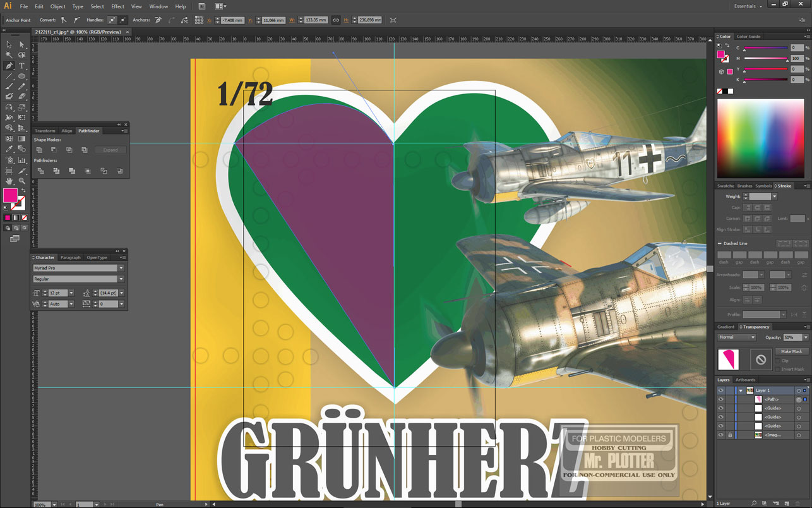812x508 pixels.
Task: Hide the Image sublayer
Action: tap(720, 435)
